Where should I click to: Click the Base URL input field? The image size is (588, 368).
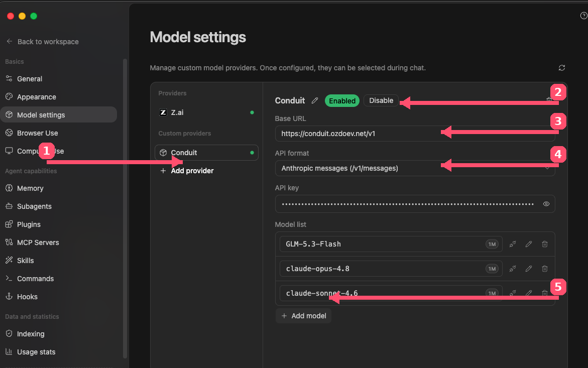(415, 134)
